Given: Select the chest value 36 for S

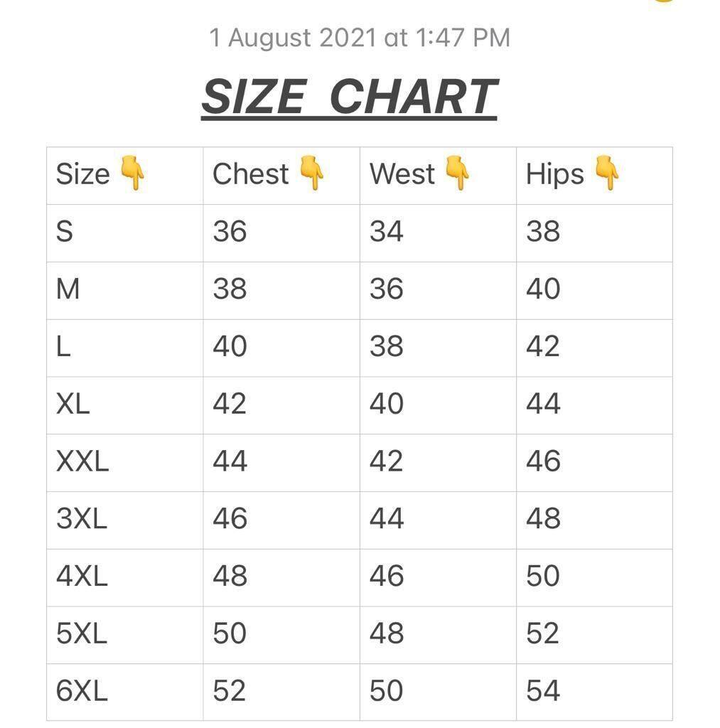Looking at the screenshot, I should pyautogui.click(x=230, y=232).
